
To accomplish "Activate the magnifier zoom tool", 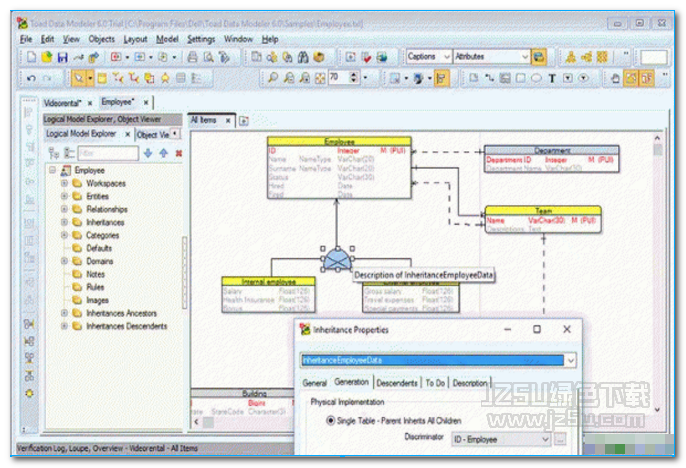I will point(273,78).
